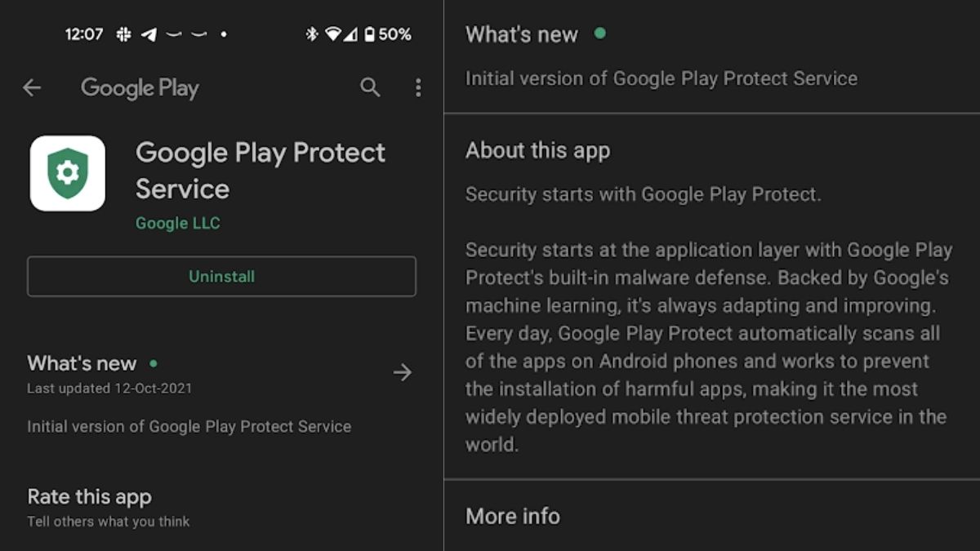
Task: Tap Rate this app
Action: click(x=90, y=496)
